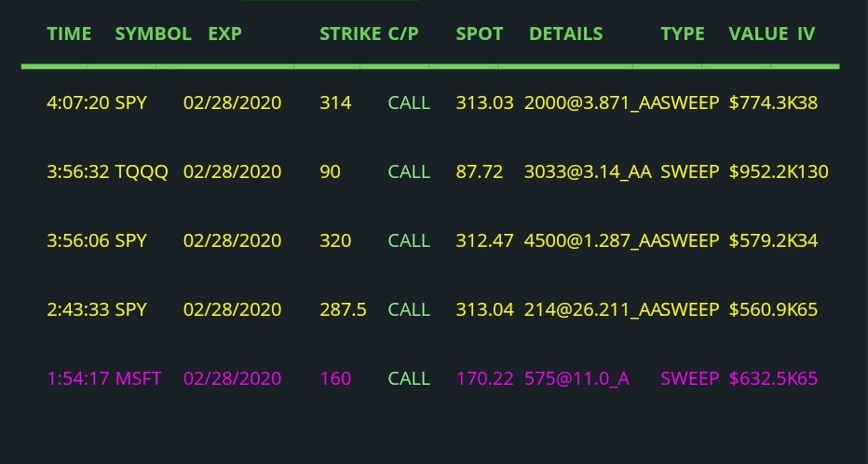868x464 pixels.
Task: Select the C/P column header
Action: click(403, 34)
